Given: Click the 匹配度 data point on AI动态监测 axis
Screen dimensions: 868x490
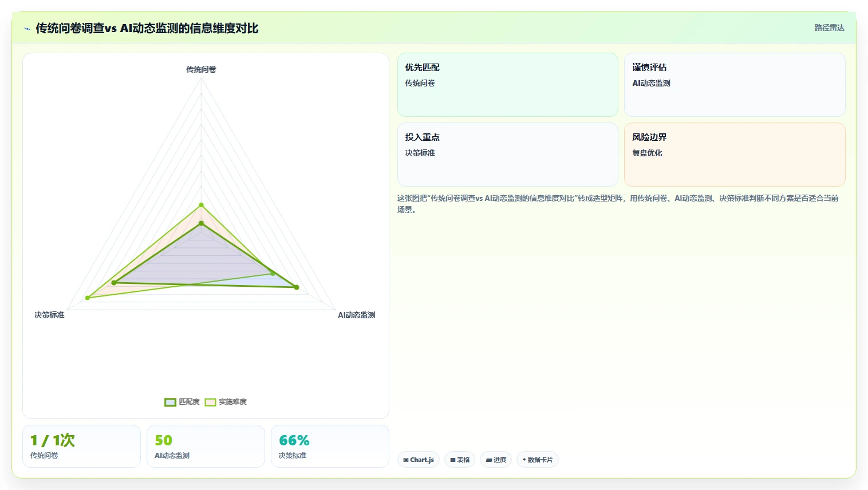Looking at the screenshot, I should click(x=297, y=287).
